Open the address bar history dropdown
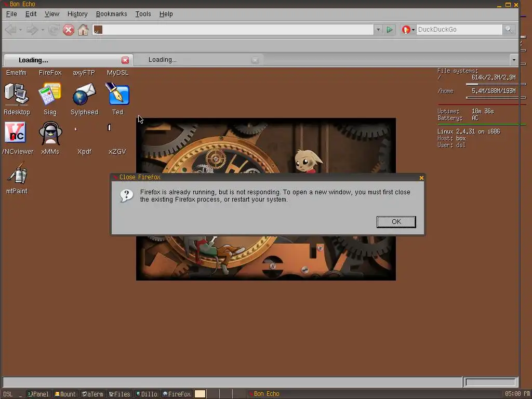Image resolution: width=532 pixels, height=399 pixels. (x=378, y=30)
